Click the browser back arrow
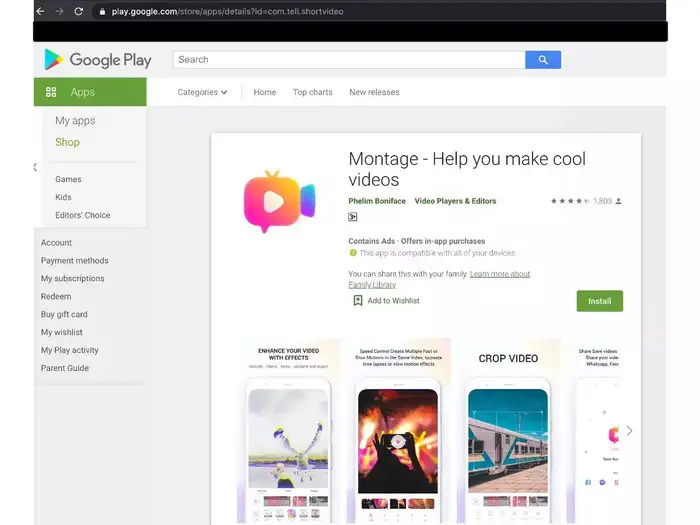This screenshot has width=700, height=525. point(40,11)
